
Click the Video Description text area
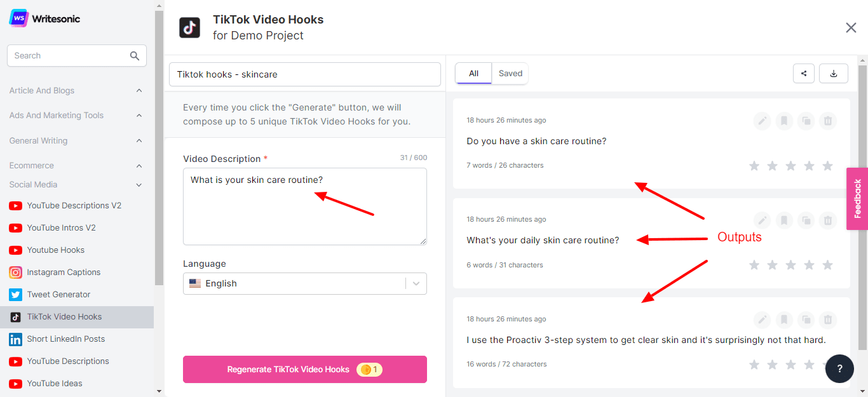pyautogui.click(x=305, y=206)
